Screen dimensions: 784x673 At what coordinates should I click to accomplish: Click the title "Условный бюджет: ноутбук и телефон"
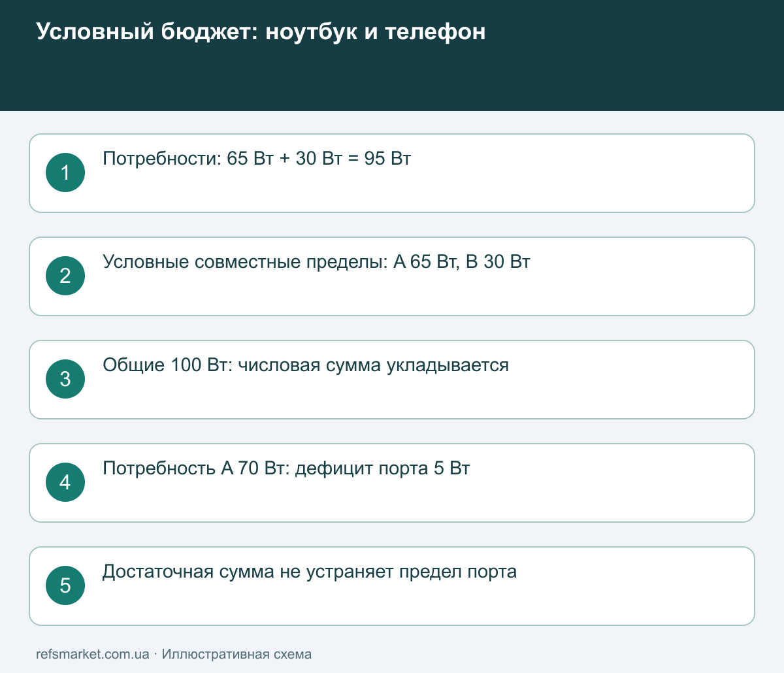261,31
